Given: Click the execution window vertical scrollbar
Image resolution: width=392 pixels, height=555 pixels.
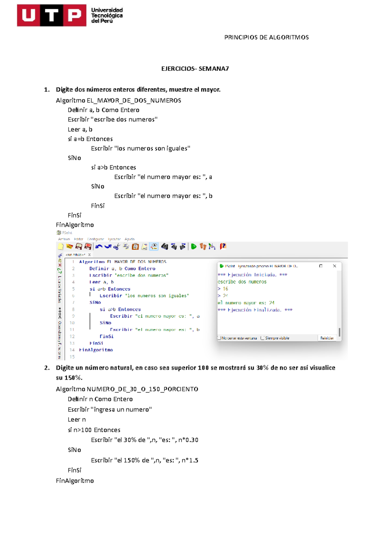Looking at the screenshot, I should [x=339, y=332].
